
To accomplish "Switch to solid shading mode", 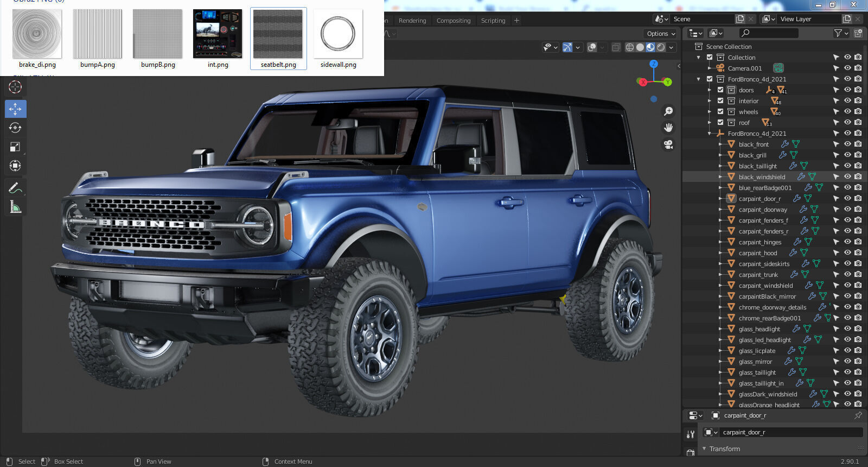I will (640, 48).
